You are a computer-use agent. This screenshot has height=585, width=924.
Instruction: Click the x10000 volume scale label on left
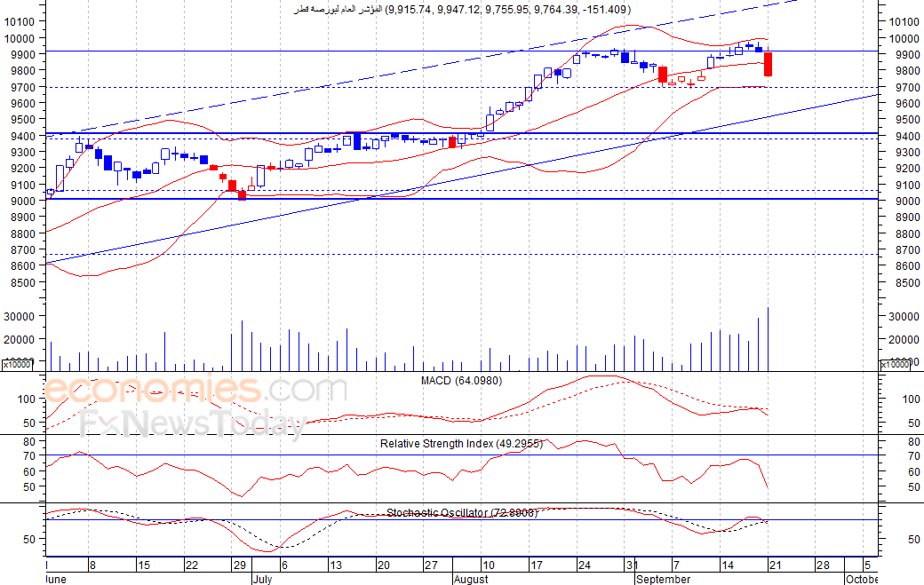click(x=17, y=365)
